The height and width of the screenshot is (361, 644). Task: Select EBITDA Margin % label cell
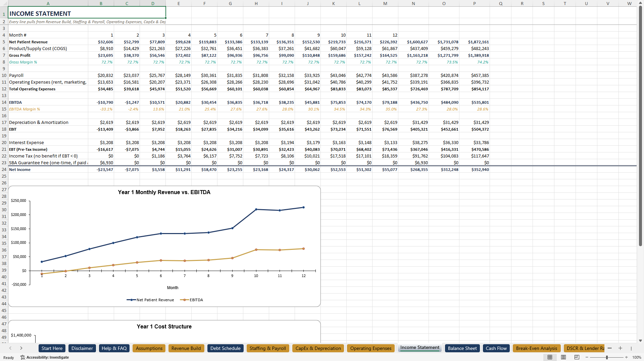pos(48,109)
